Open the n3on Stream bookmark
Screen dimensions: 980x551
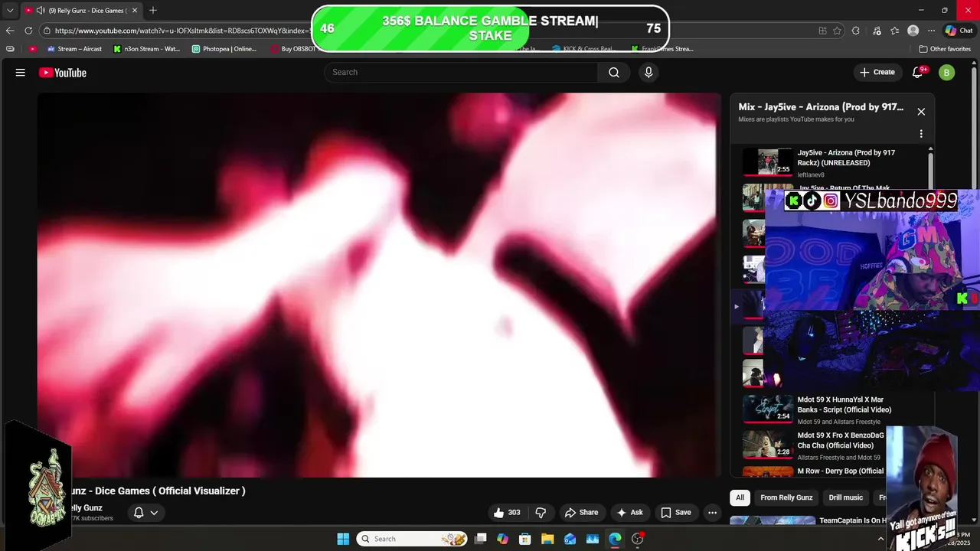click(x=146, y=49)
